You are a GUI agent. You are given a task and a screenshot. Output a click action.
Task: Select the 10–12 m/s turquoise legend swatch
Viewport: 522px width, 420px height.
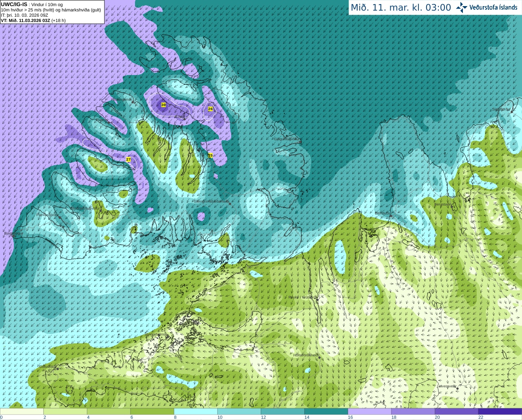(239, 411)
